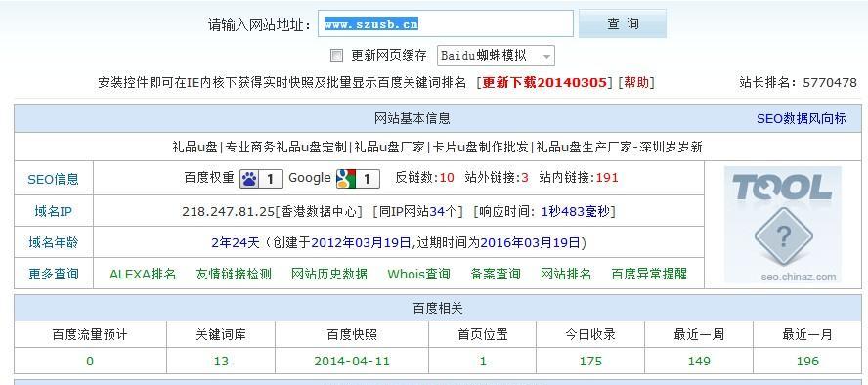Toggle the 更新网页缓存 checkbox

336,56
